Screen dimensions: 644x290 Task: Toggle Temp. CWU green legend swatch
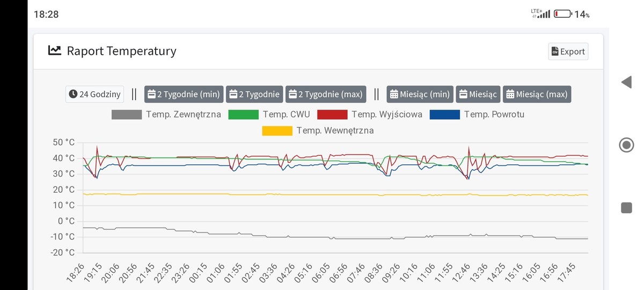tap(244, 114)
